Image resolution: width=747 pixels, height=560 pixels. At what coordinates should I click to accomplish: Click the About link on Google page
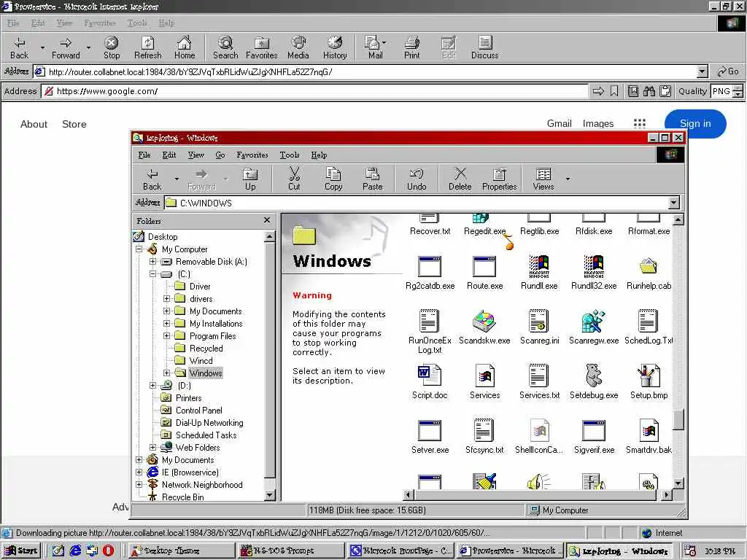click(34, 124)
